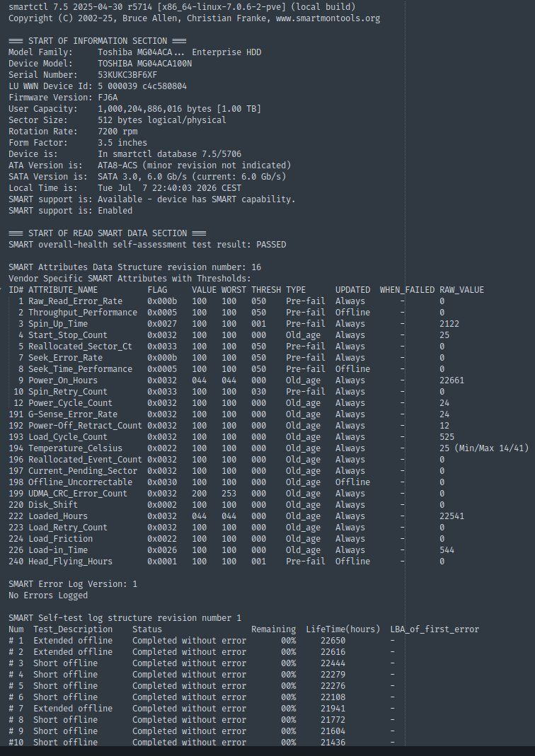Select the Power_On_Hours raw value 22661

pyautogui.click(x=452, y=380)
